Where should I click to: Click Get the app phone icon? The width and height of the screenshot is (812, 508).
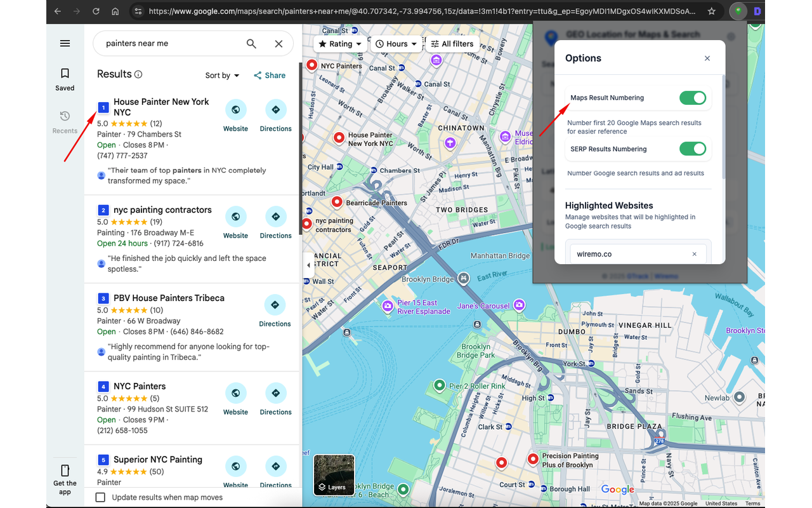point(65,471)
